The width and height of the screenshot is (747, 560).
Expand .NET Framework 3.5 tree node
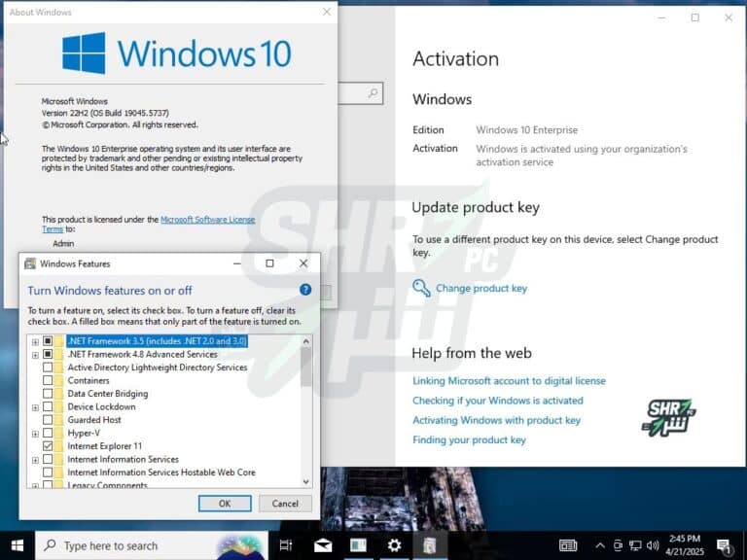[x=35, y=341]
